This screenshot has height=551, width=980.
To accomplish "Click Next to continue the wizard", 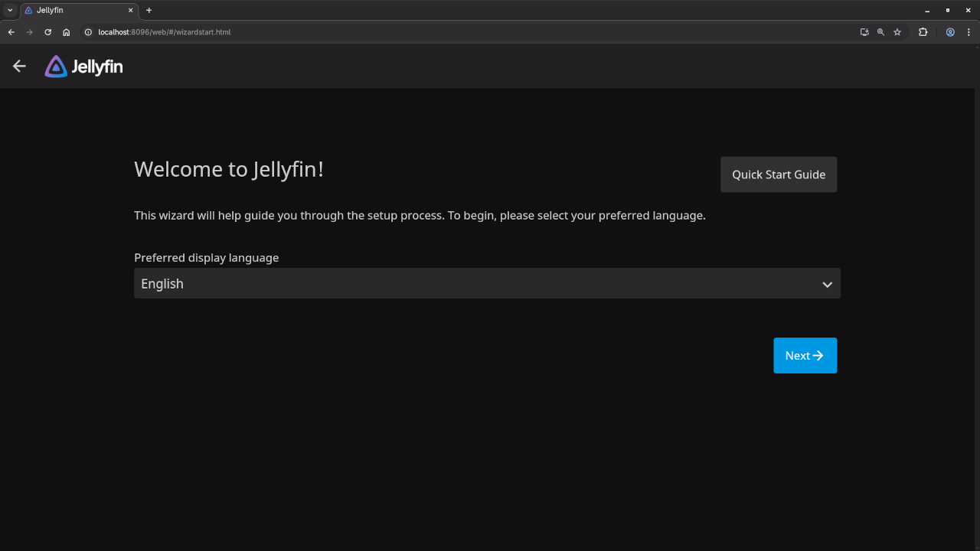I will click(x=805, y=355).
